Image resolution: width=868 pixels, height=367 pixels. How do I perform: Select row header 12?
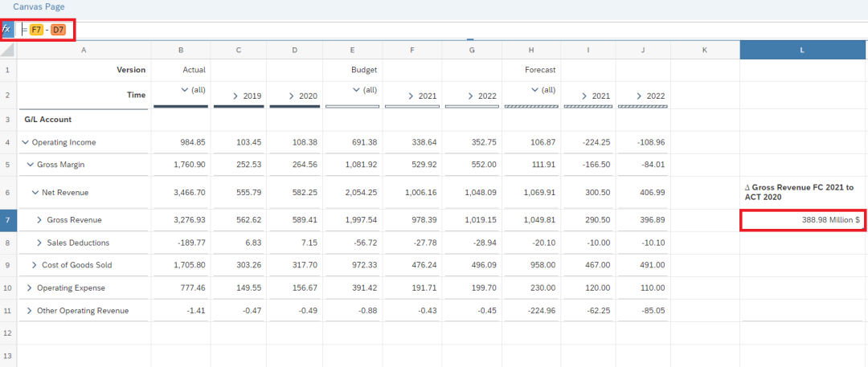(x=8, y=333)
